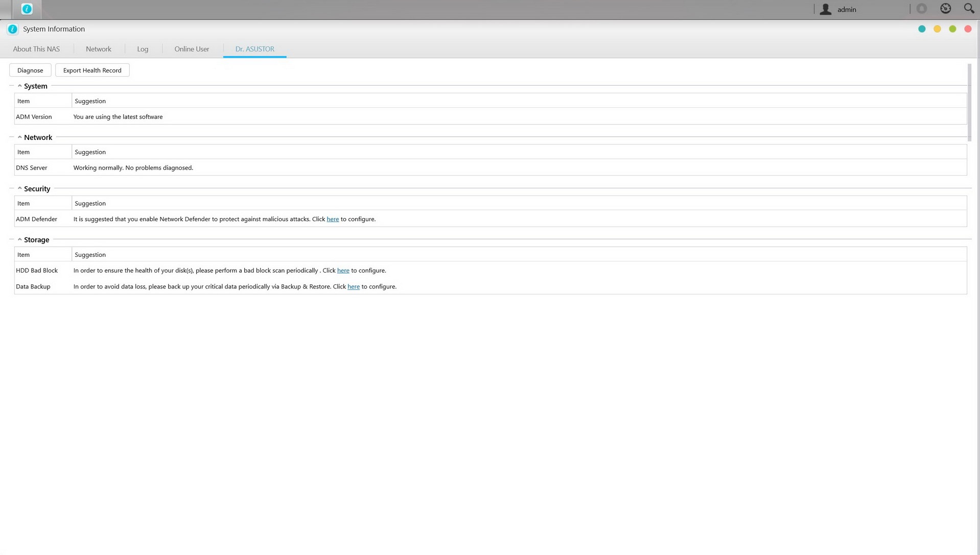
Task: Click the ADM Version row label
Action: (x=34, y=117)
